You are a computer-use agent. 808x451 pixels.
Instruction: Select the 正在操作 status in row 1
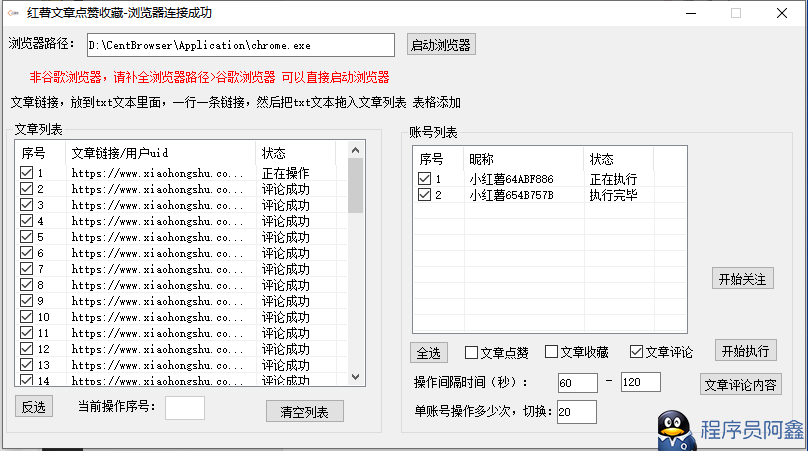[x=285, y=173]
